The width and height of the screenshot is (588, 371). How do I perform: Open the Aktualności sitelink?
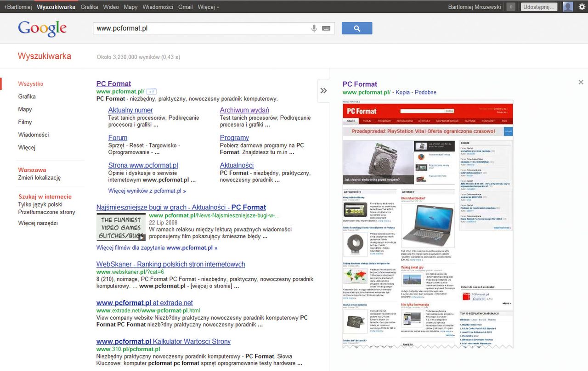237,165
